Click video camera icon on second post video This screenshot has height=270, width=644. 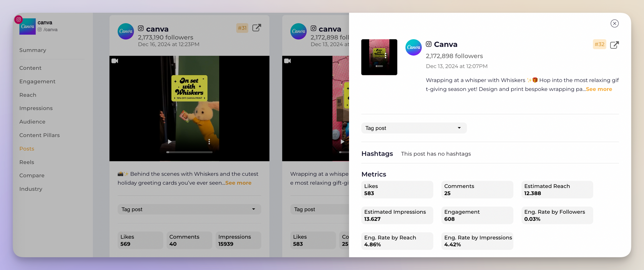click(287, 61)
